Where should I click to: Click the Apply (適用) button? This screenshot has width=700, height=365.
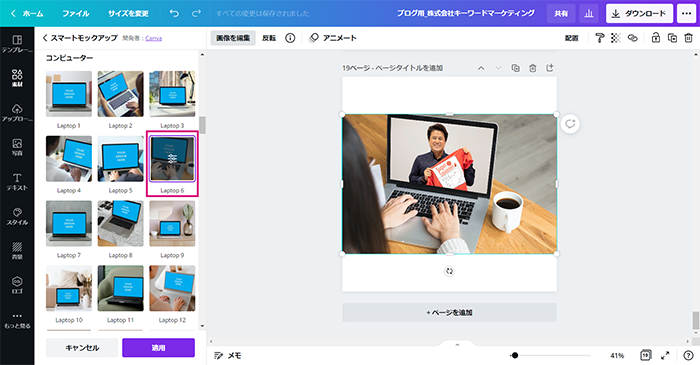158,348
